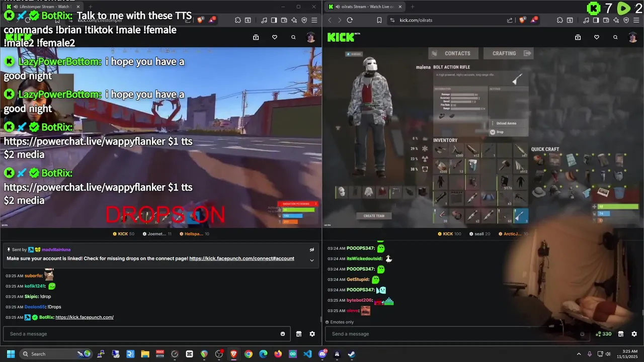Open site settings icon beside kick.com/oilrats
This screenshot has height=362, width=644.
[393, 20]
